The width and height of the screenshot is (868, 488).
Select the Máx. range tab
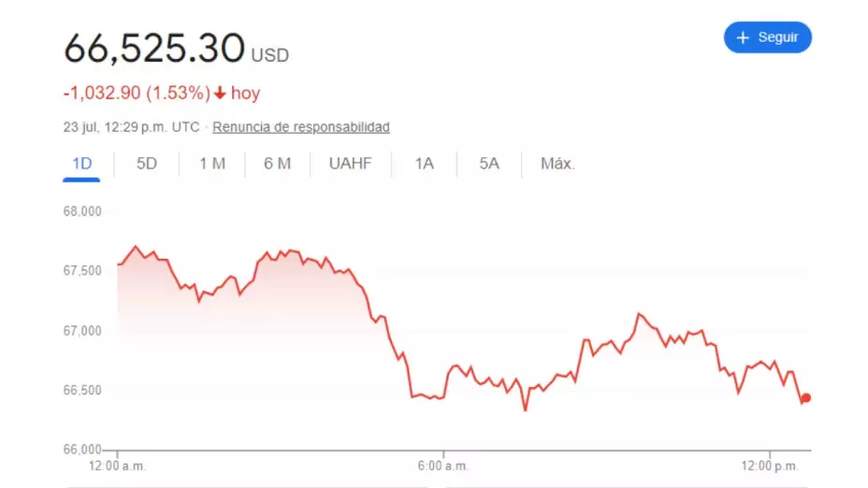coord(557,164)
